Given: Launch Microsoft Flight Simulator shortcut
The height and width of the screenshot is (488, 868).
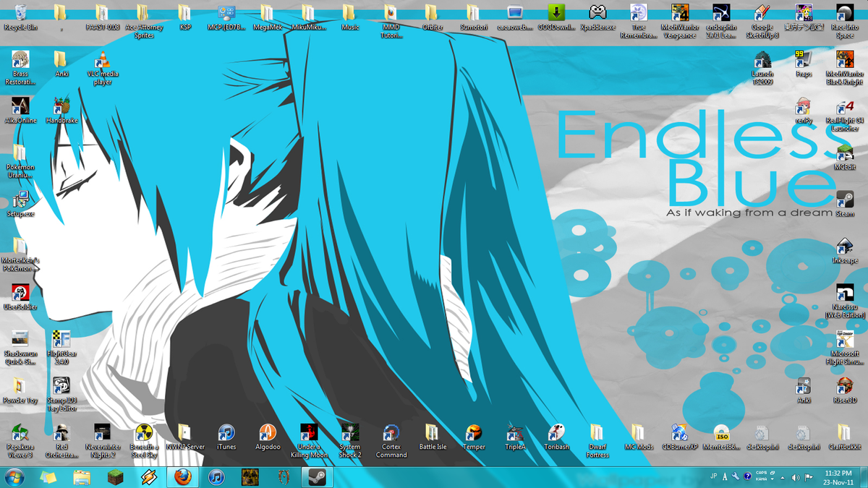Looking at the screenshot, I should [845, 348].
